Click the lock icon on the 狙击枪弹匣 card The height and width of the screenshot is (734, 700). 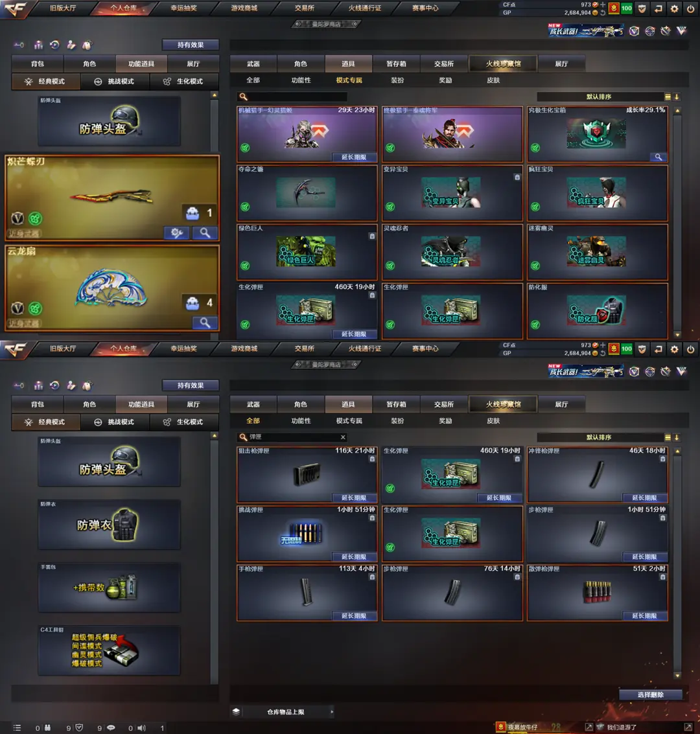click(372, 459)
